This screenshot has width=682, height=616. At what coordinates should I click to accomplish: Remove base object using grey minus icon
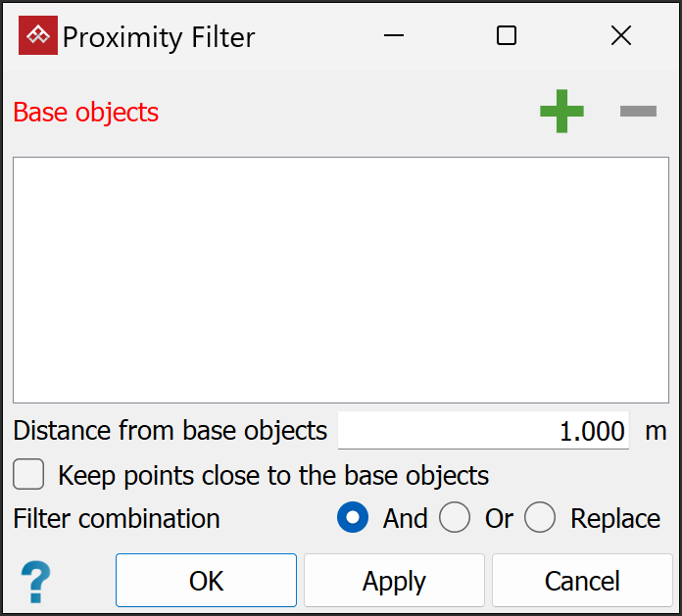coord(638,112)
